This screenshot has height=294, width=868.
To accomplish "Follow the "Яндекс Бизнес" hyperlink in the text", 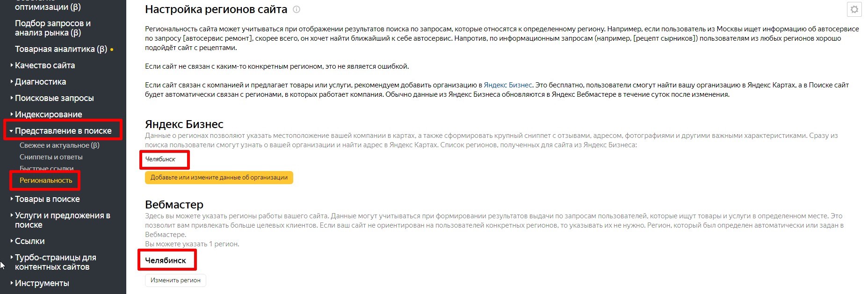I will (x=508, y=85).
